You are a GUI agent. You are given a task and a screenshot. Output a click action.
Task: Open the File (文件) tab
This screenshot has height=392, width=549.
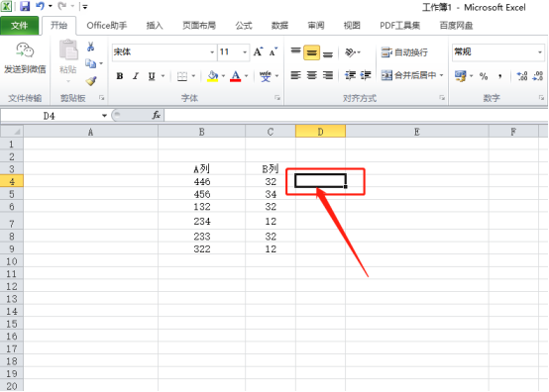click(19, 25)
